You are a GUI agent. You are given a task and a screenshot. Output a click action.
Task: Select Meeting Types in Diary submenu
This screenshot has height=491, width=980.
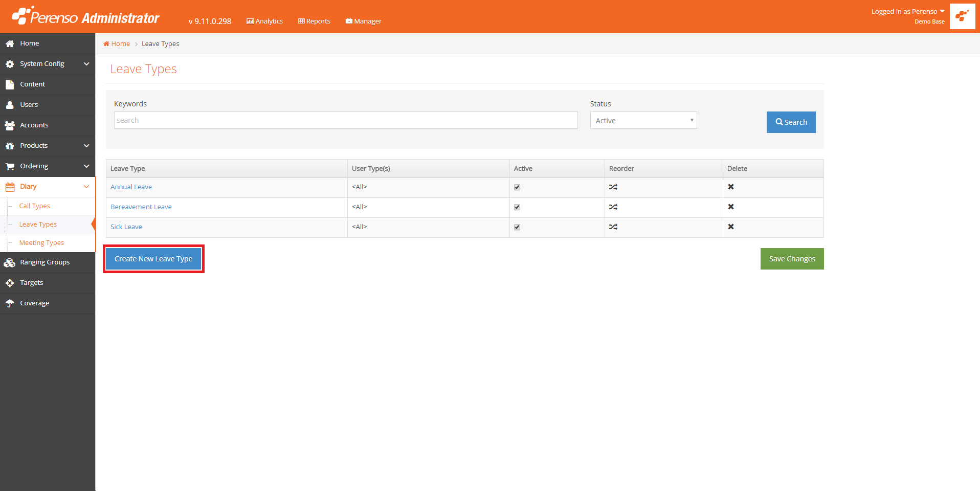tap(41, 243)
